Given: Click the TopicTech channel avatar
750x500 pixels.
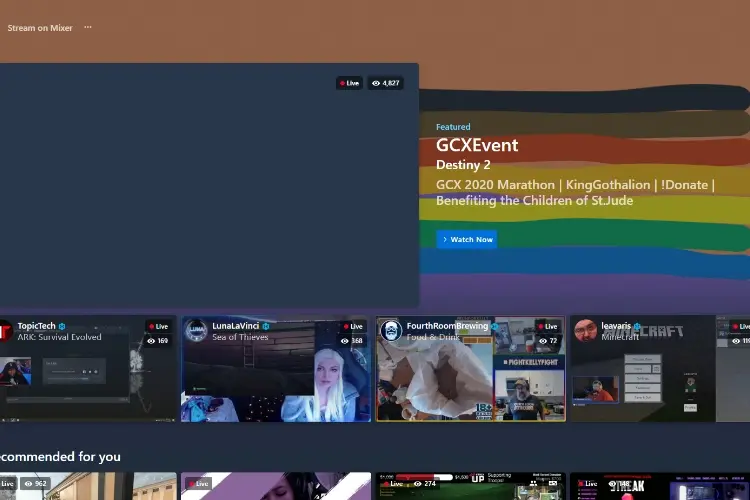Looking at the screenshot, I should (5, 331).
